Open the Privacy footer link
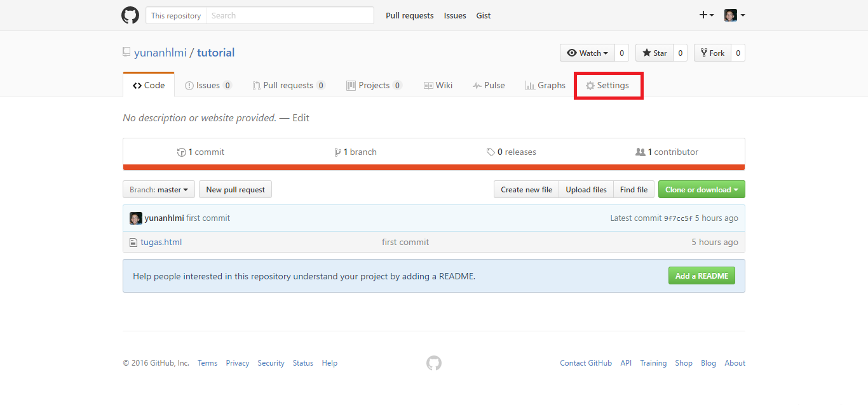 click(238, 363)
